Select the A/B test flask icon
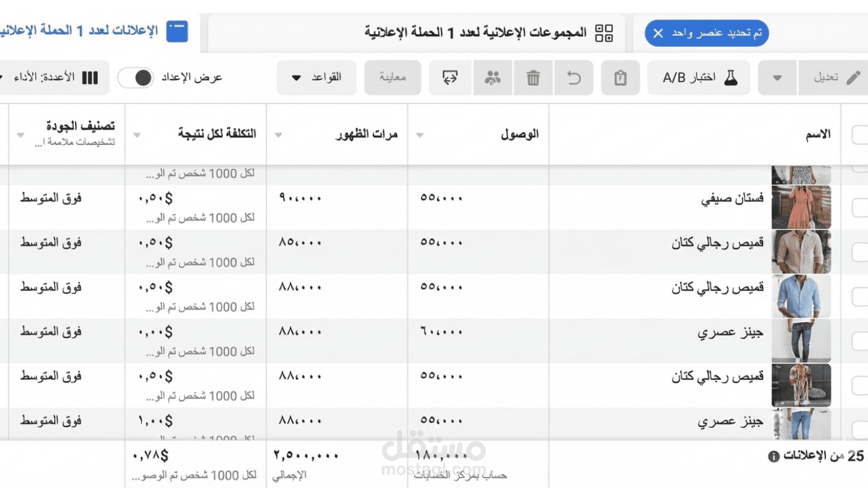This screenshot has height=488, width=868. pyautogui.click(x=729, y=76)
